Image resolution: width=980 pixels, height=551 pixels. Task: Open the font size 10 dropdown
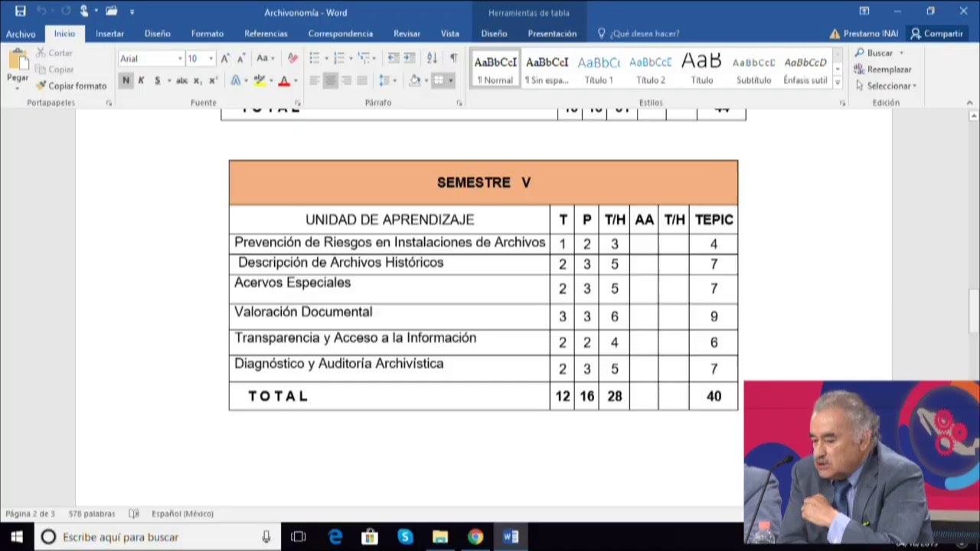tap(211, 59)
